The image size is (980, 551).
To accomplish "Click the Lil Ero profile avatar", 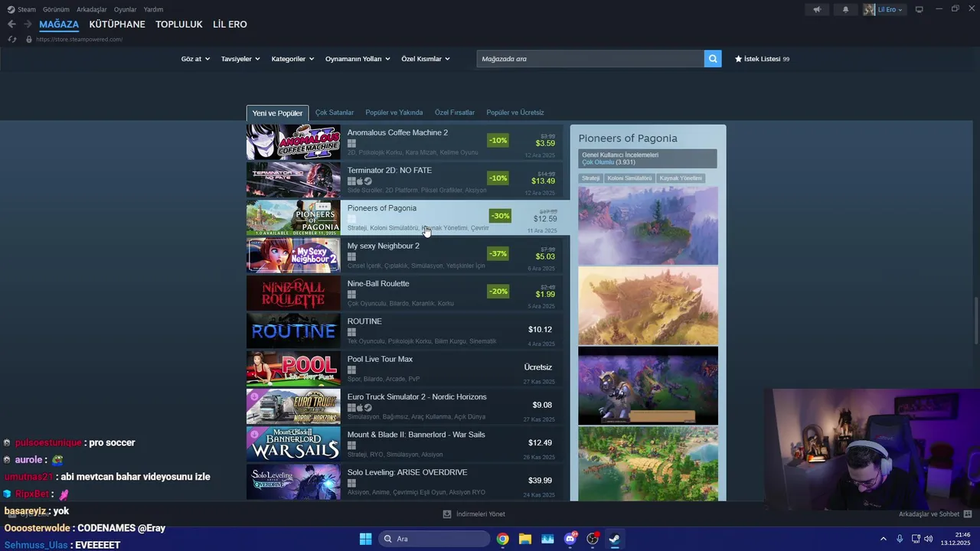I will 869,9.
